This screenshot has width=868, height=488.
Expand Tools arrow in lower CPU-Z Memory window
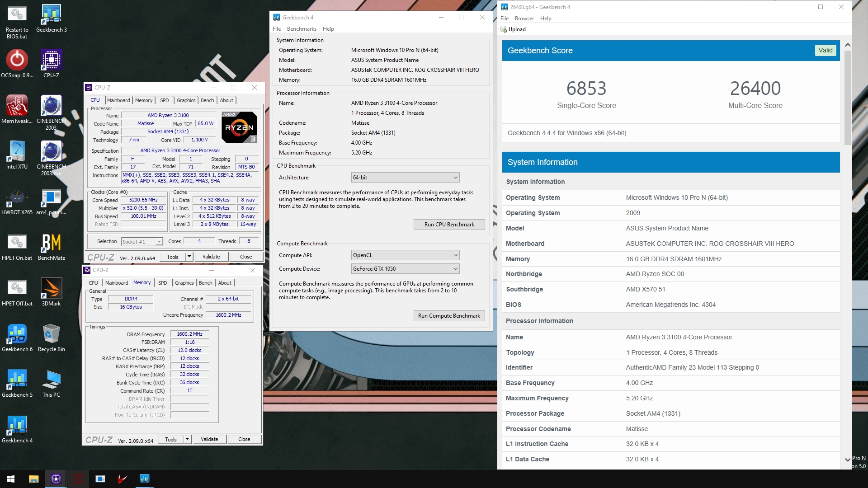click(187, 439)
